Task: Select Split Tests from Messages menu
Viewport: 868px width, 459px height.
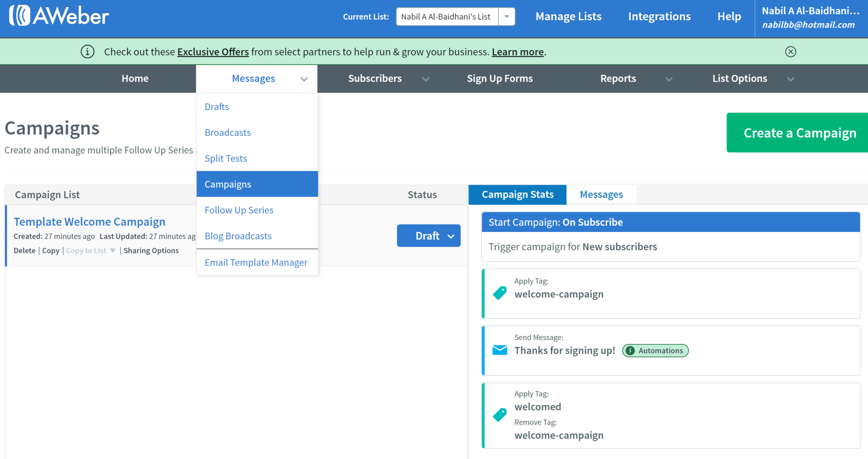Action: [x=257, y=158]
